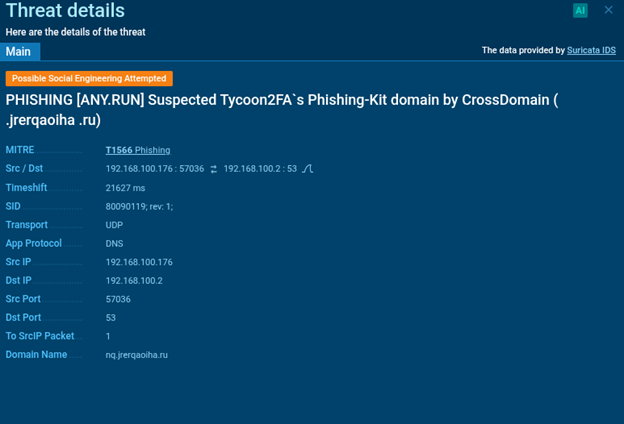
Task: Click the signal waveform icon after destination port
Action: pos(308,169)
